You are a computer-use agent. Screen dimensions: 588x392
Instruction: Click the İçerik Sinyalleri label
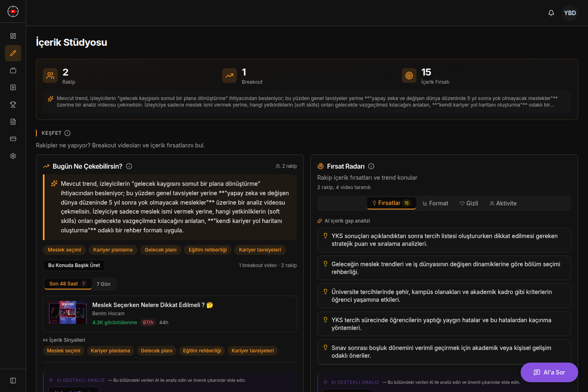coord(67,340)
